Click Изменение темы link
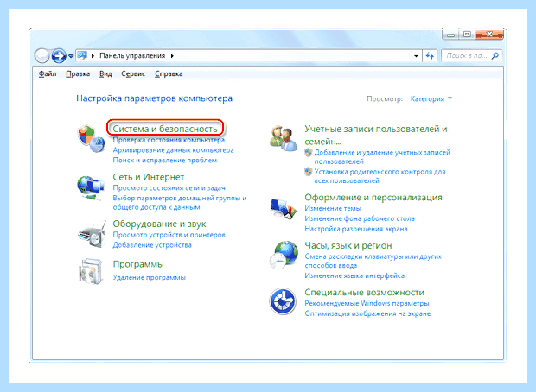 333,208
